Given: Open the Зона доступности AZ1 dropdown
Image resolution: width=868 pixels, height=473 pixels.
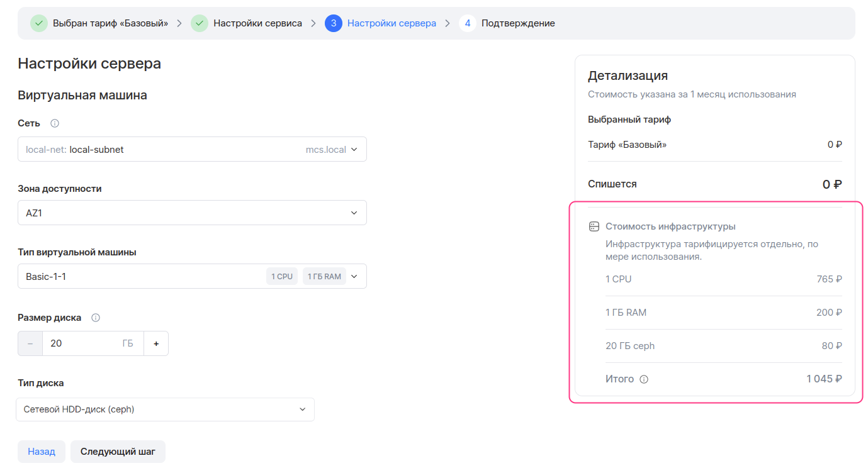Looking at the screenshot, I should [192, 213].
